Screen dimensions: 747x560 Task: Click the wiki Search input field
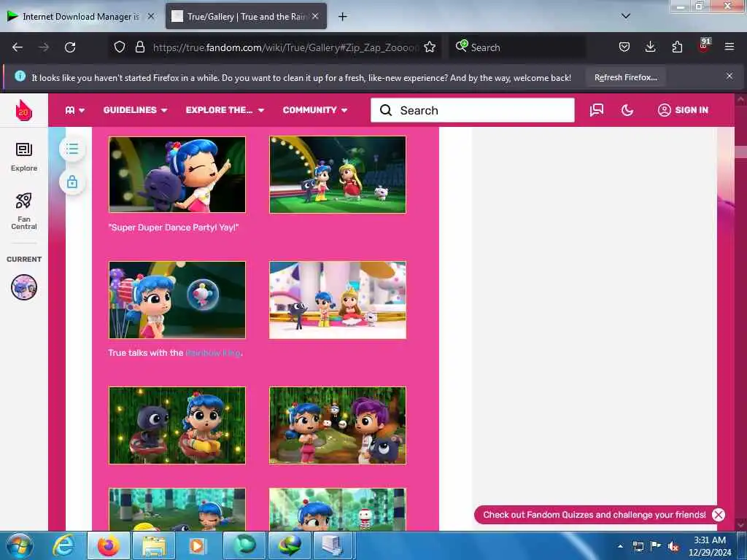tap(473, 110)
